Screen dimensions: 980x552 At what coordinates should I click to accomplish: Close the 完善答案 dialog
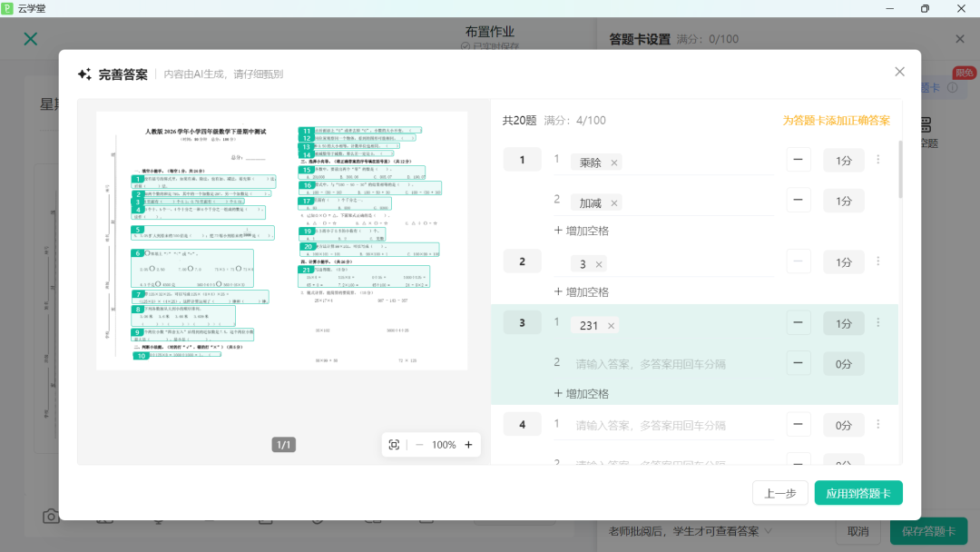899,72
